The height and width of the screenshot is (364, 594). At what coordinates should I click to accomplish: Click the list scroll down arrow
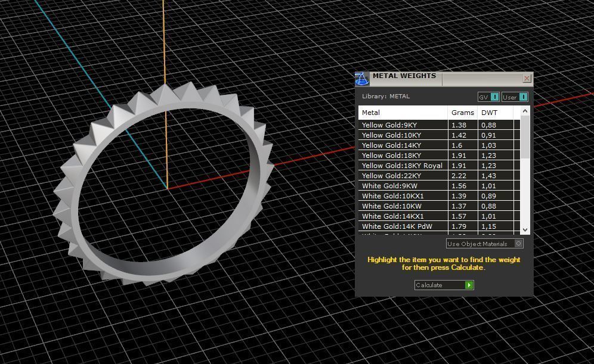[x=525, y=230]
